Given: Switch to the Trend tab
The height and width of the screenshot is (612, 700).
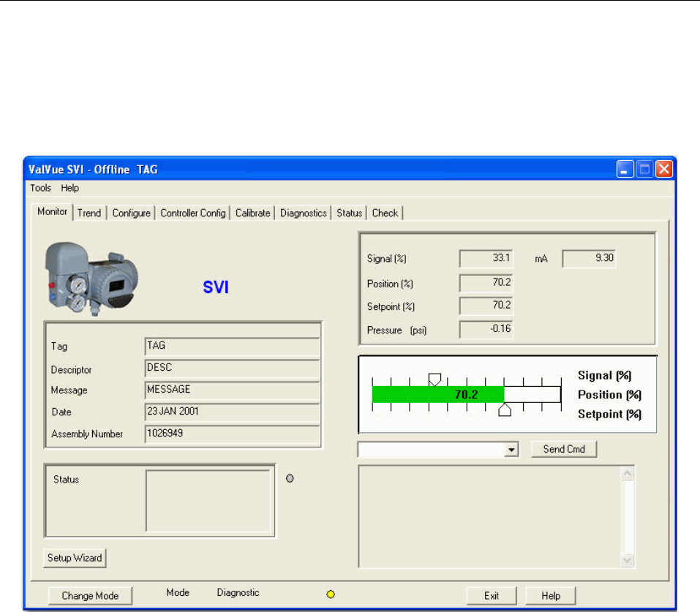Looking at the screenshot, I should pyautogui.click(x=89, y=213).
